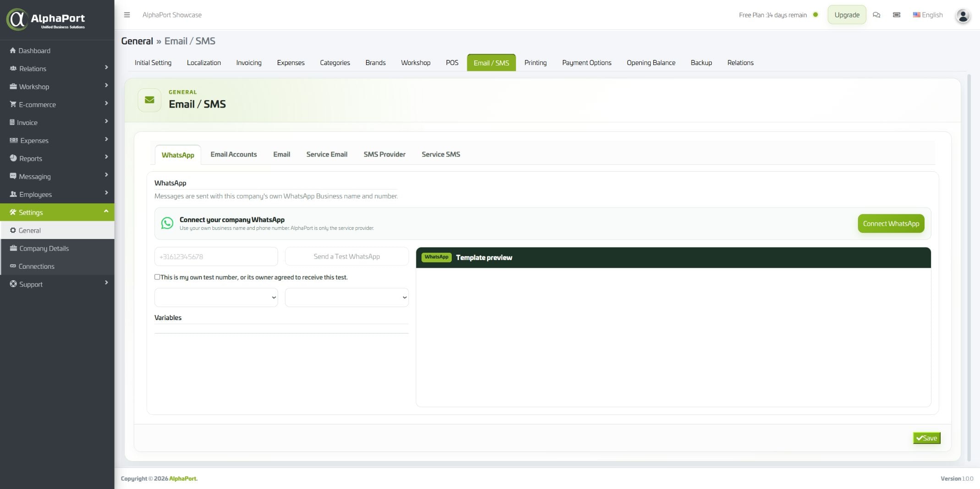Image resolution: width=980 pixels, height=489 pixels.
Task: Click the General breadcrumb link
Action: point(137,41)
